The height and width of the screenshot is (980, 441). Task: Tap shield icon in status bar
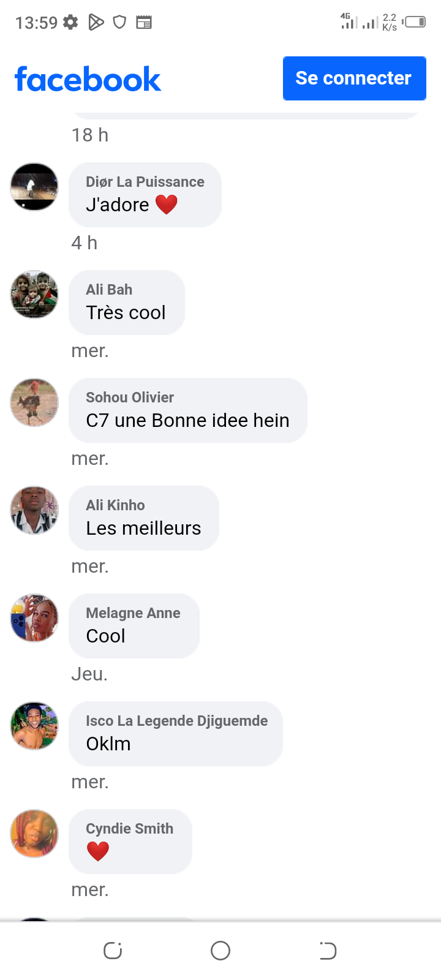[x=120, y=23]
